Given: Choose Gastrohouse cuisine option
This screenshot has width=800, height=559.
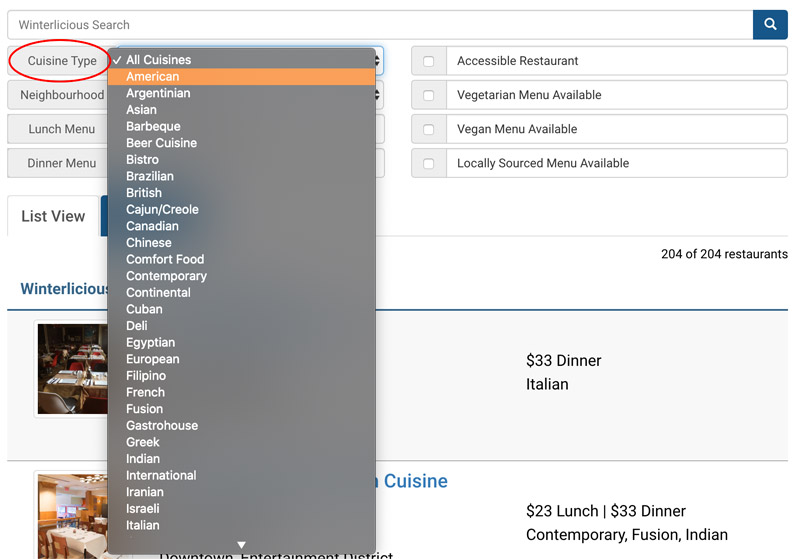Looking at the screenshot, I should coord(242,425).
